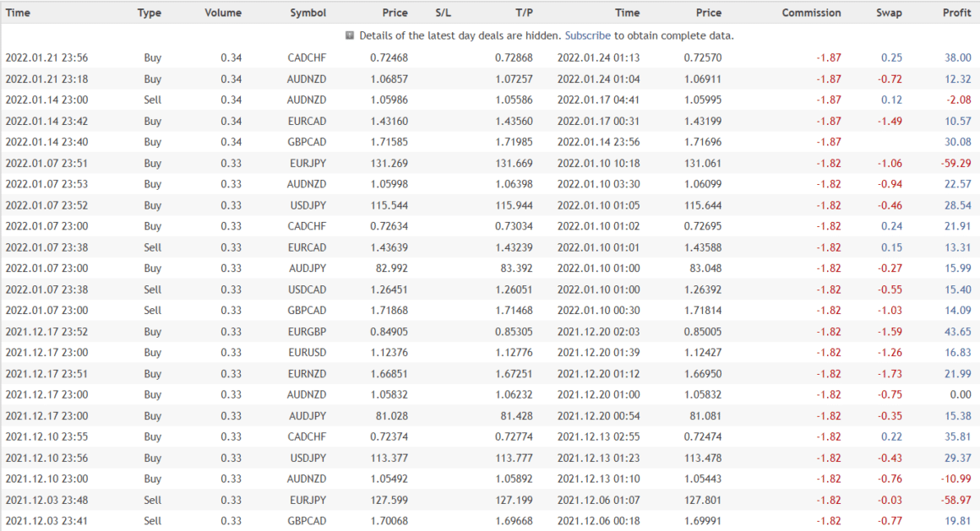Select the GBPCAD row opened 2022.01.14 23:40
Viewport: 980px width, 531px height.
pos(308,142)
